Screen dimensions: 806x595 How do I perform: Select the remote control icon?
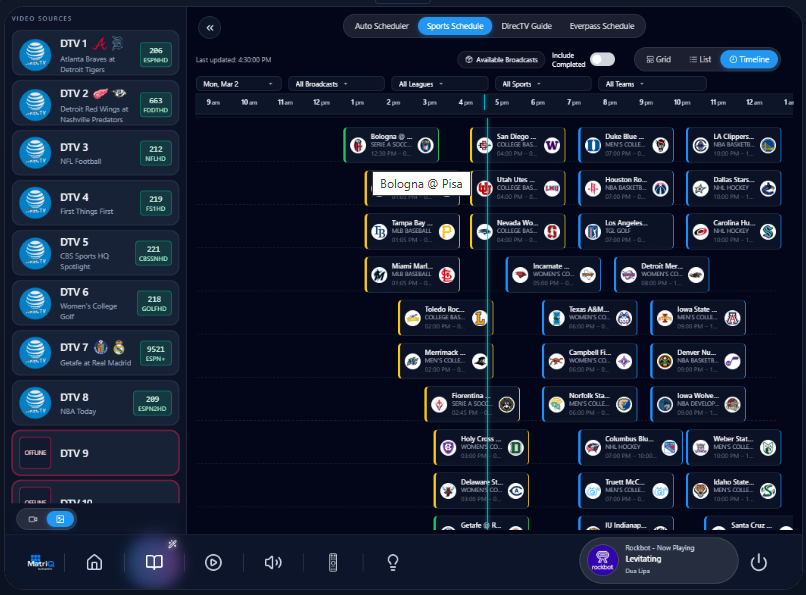[333, 562]
